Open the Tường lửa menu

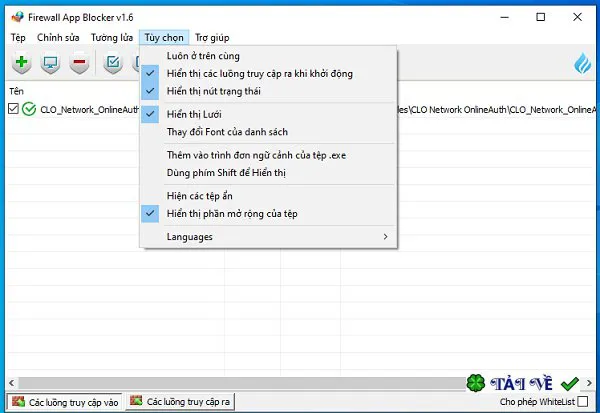pyautogui.click(x=112, y=38)
